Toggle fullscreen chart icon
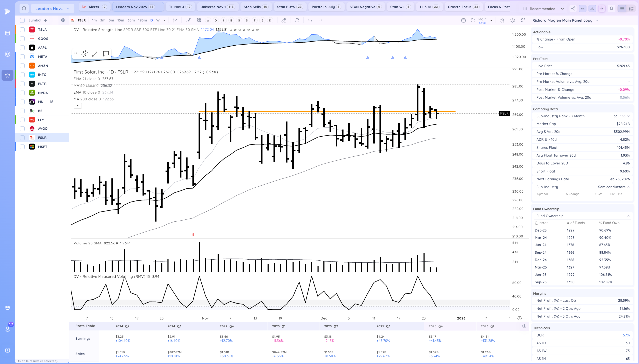Viewport: 639px width, 364px height. tap(523, 20)
